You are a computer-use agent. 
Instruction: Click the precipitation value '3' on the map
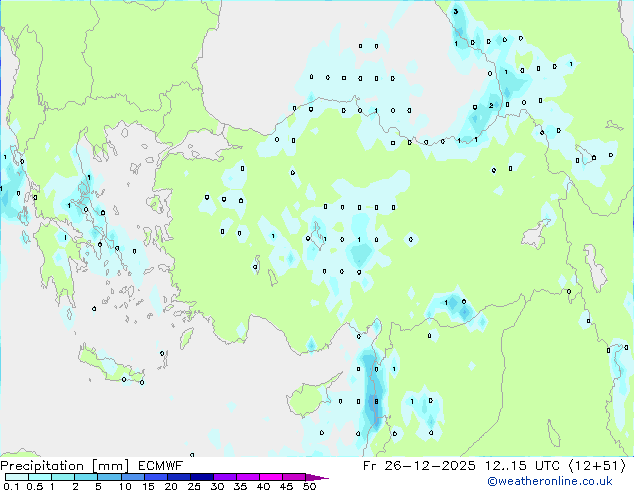pos(456,11)
